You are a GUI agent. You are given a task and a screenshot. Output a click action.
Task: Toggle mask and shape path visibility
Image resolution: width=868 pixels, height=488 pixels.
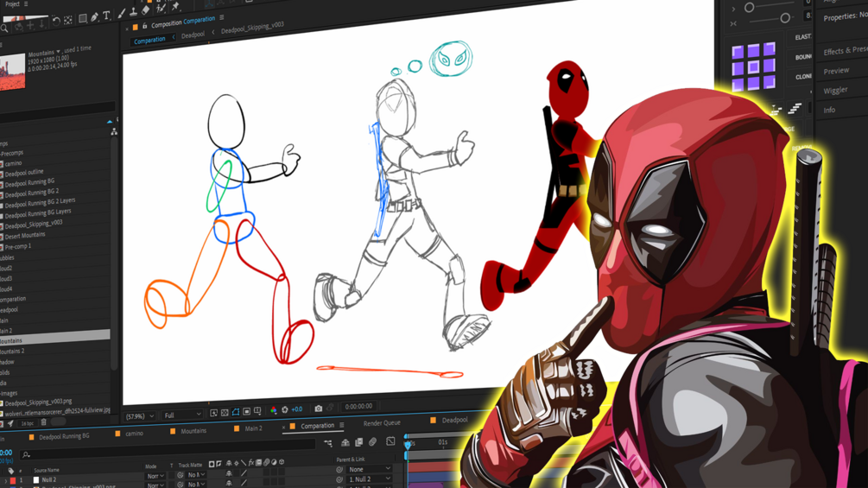pyautogui.click(x=236, y=412)
